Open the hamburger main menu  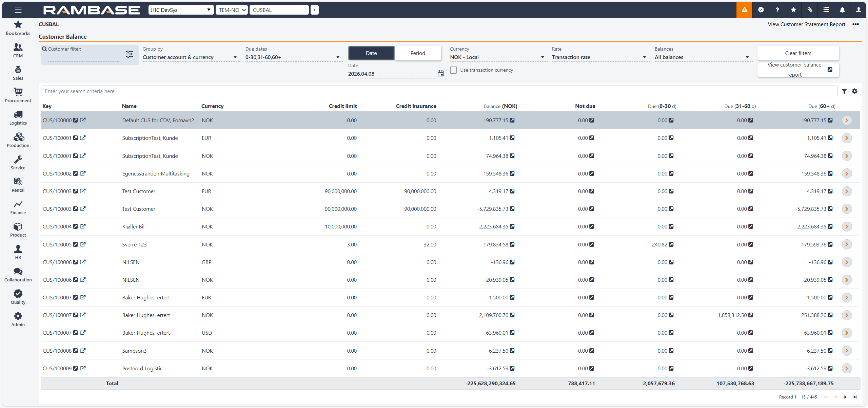pos(18,10)
